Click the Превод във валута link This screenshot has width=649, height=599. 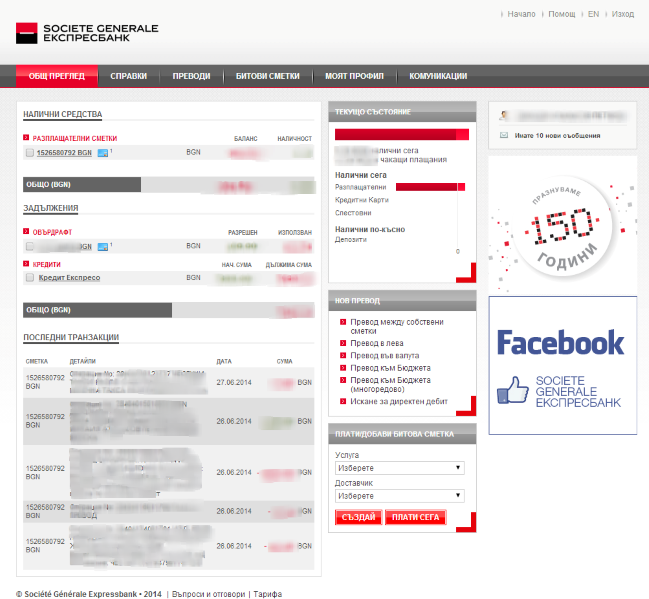click(x=384, y=355)
